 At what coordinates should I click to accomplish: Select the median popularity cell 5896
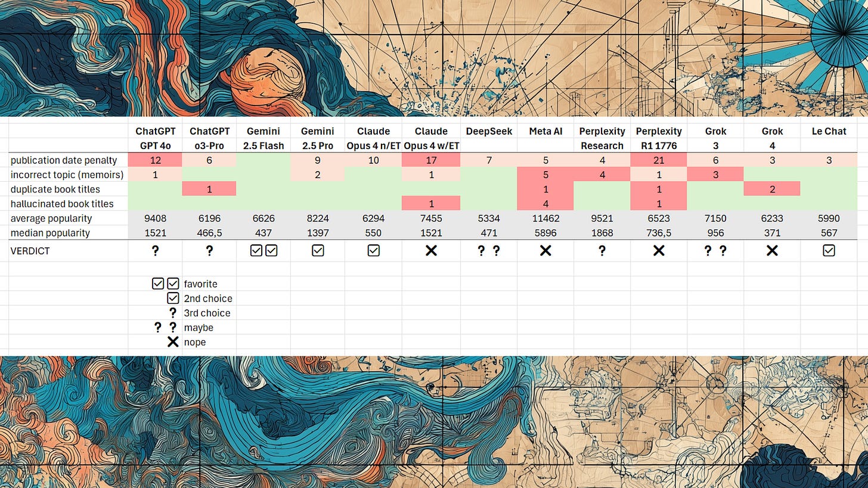coord(545,233)
